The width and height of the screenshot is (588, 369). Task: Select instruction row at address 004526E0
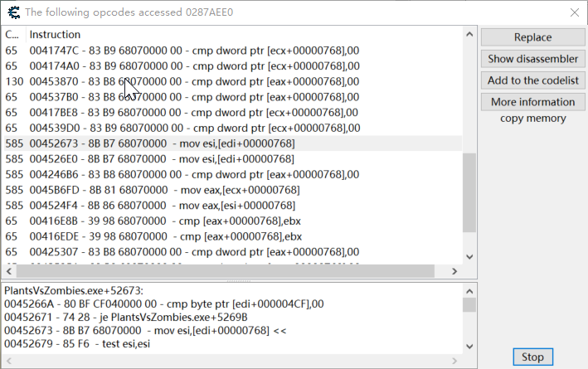pyautogui.click(x=232, y=159)
